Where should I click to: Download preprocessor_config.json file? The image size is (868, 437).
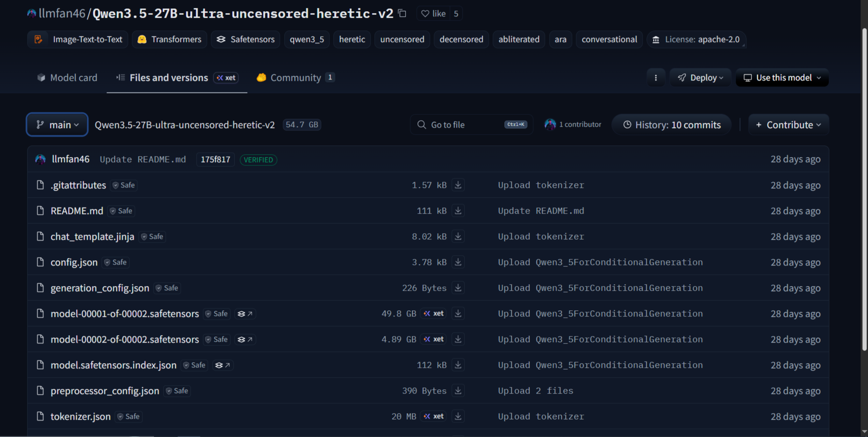(458, 391)
